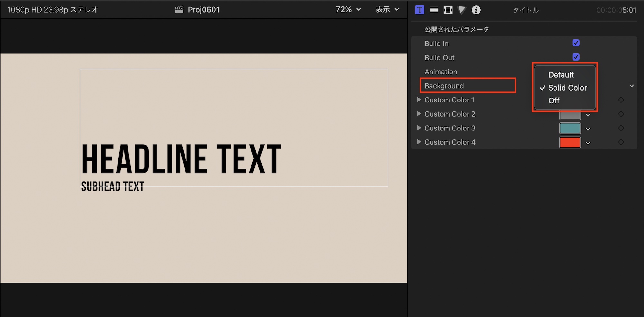Add keyframe for Custom Color 1
Screen dimensions: 644x317
pos(621,100)
